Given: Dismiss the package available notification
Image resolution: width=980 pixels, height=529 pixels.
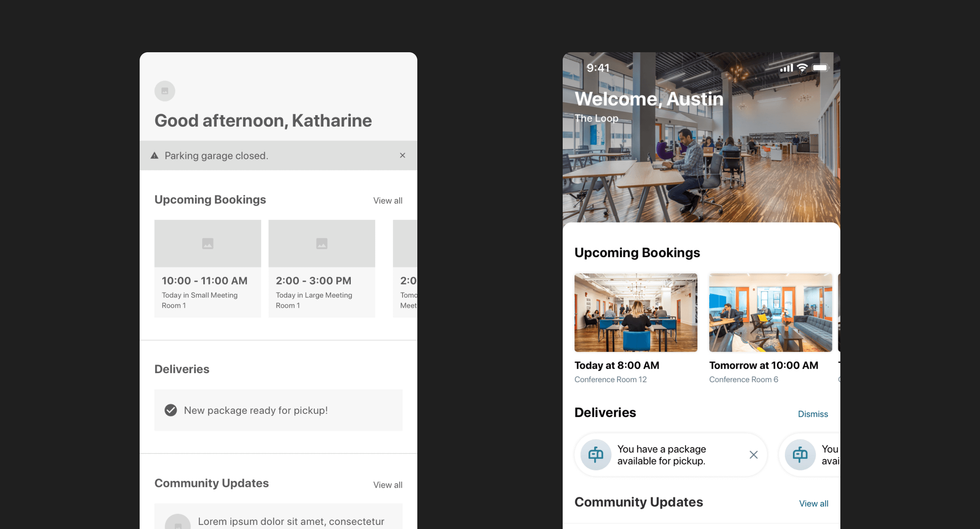Looking at the screenshot, I should click(753, 455).
